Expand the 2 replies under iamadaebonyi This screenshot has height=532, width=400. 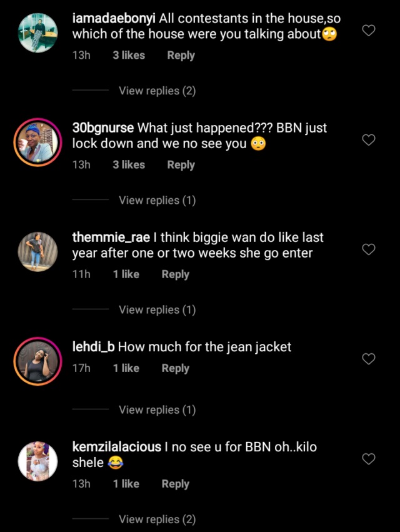[x=157, y=91]
